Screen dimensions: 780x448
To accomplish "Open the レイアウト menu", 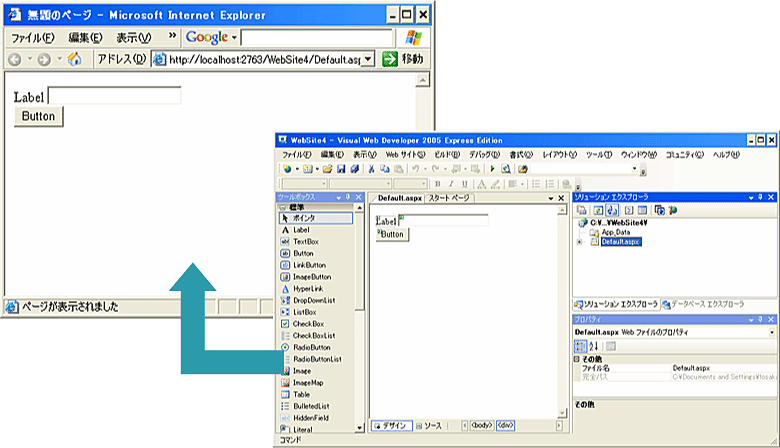I will point(560,155).
